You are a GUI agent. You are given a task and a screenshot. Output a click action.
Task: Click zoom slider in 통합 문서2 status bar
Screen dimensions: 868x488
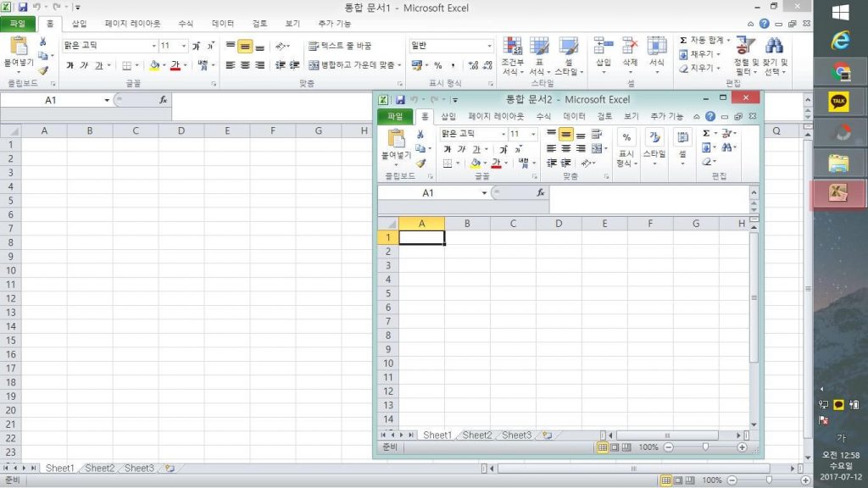pos(705,447)
